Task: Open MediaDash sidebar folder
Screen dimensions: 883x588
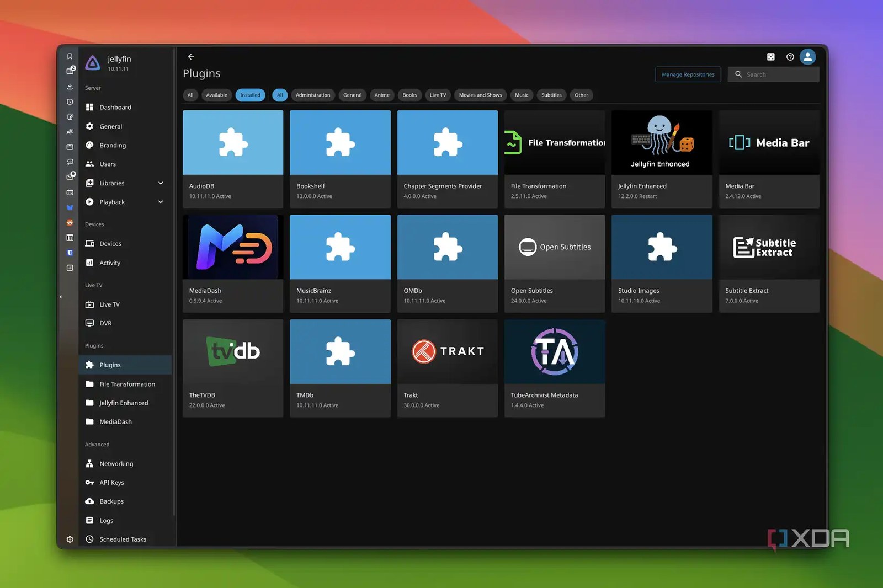Action: [x=125, y=421]
